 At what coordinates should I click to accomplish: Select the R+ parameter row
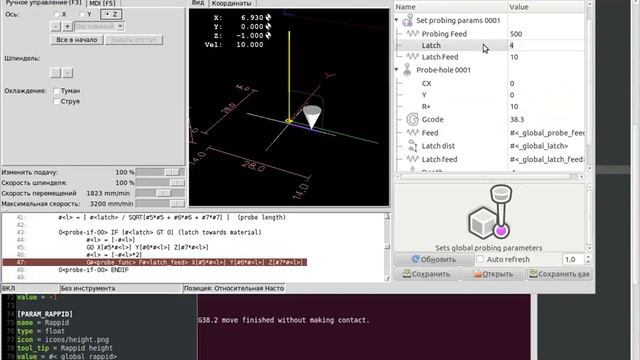489,106
